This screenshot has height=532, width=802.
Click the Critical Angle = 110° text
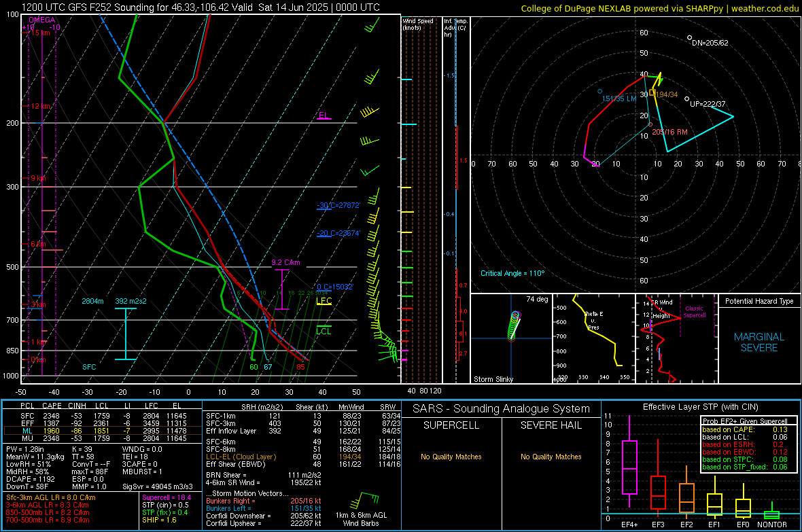pos(512,273)
